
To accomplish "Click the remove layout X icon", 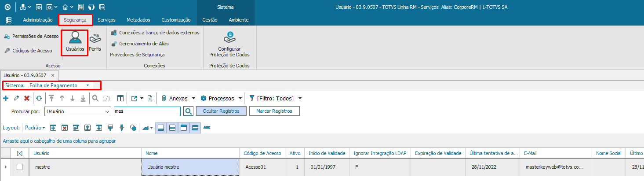I will pos(65,128).
